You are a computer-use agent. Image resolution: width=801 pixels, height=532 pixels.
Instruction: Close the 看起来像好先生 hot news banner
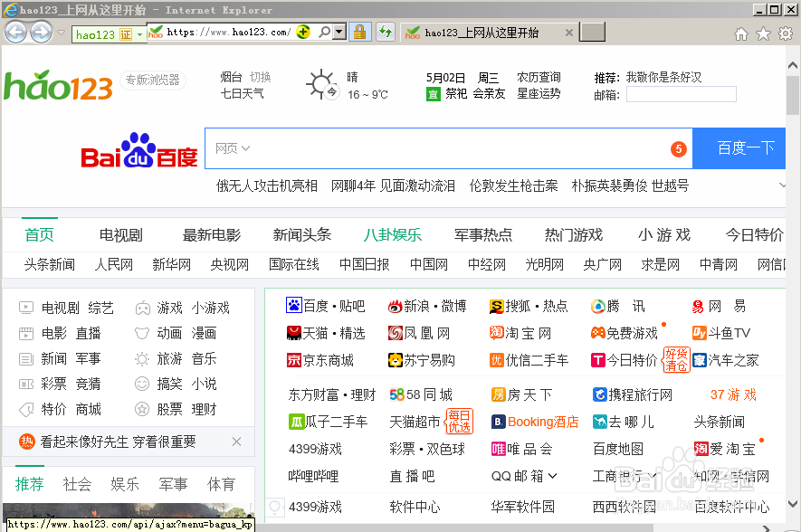click(236, 442)
